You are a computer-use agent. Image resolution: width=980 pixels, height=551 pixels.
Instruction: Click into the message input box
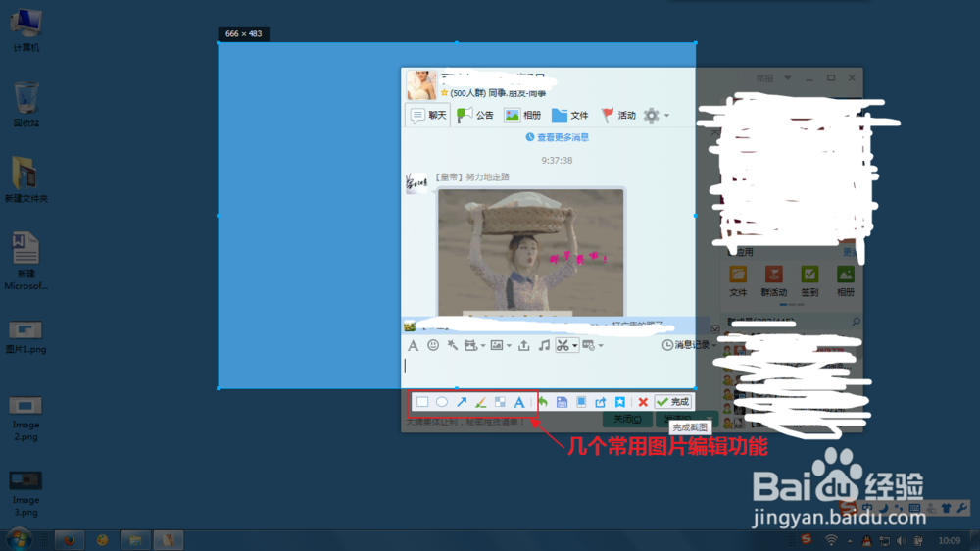549,371
